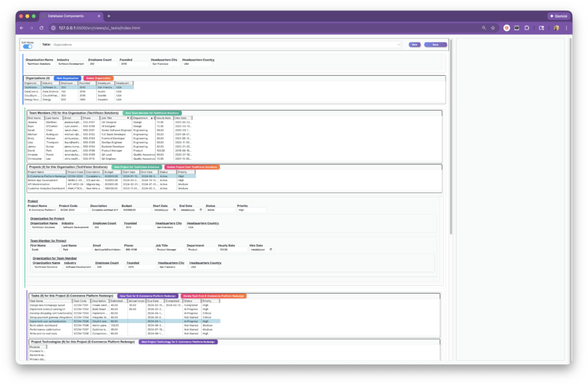Screen dimensions: 588x385
Task: Open the new tab plus icon
Action: click(x=109, y=16)
